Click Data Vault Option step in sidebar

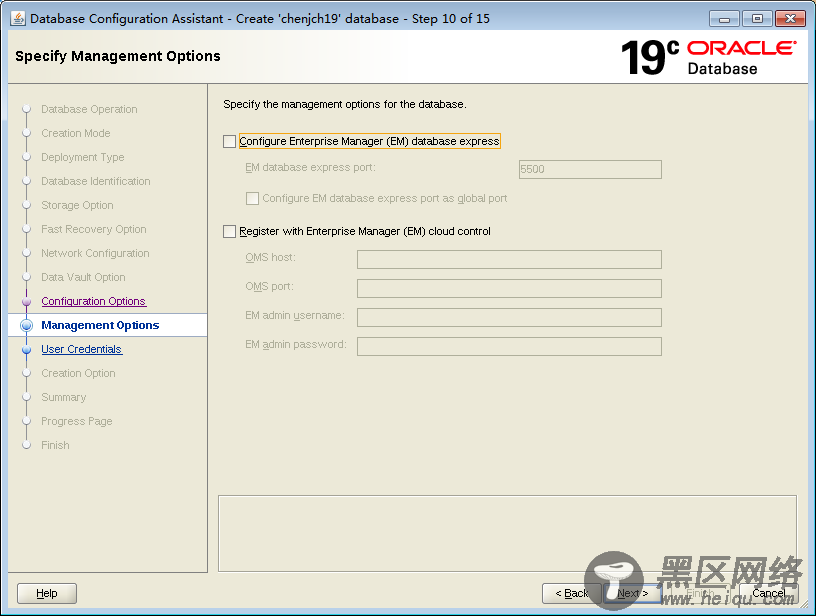(83, 277)
